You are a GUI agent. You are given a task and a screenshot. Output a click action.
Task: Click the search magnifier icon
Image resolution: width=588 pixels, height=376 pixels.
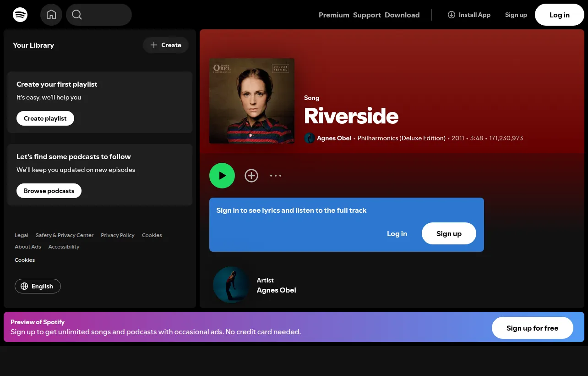[77, 15]
